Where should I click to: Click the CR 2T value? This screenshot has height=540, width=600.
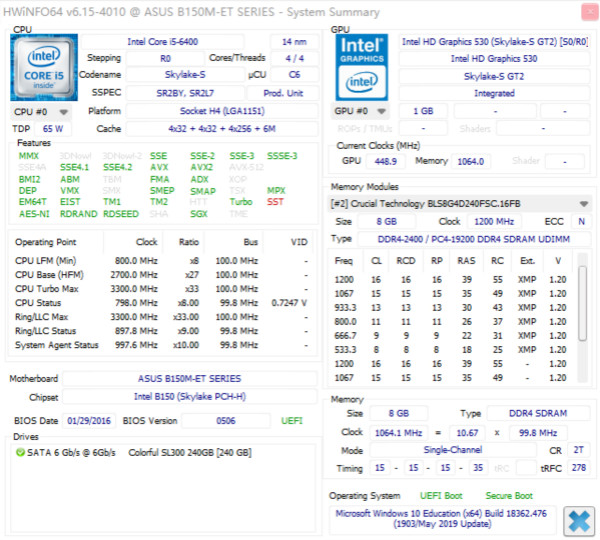(579, 450)
